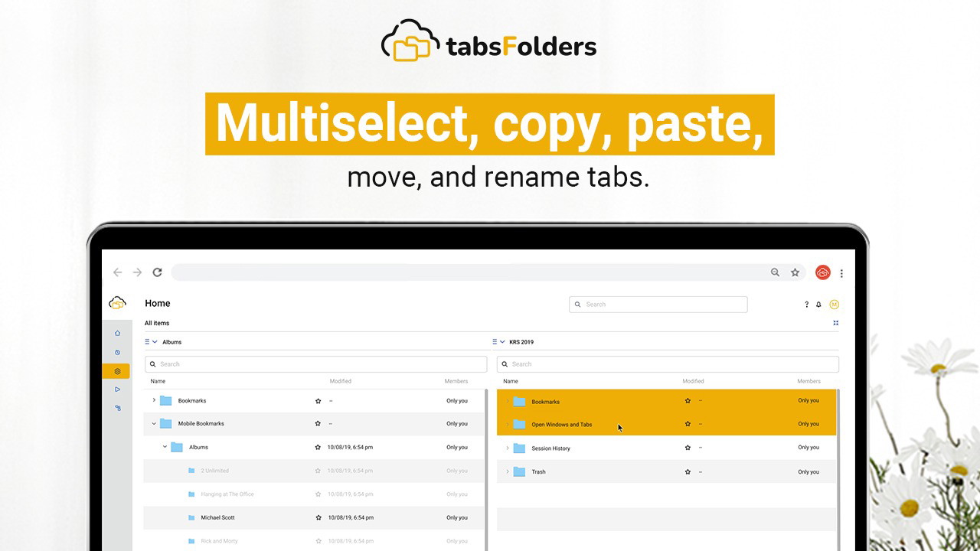Viewport: 980px width, 551px height.
Task: Click the four-square layout icon under the avatar
Action: click(835, 323)
